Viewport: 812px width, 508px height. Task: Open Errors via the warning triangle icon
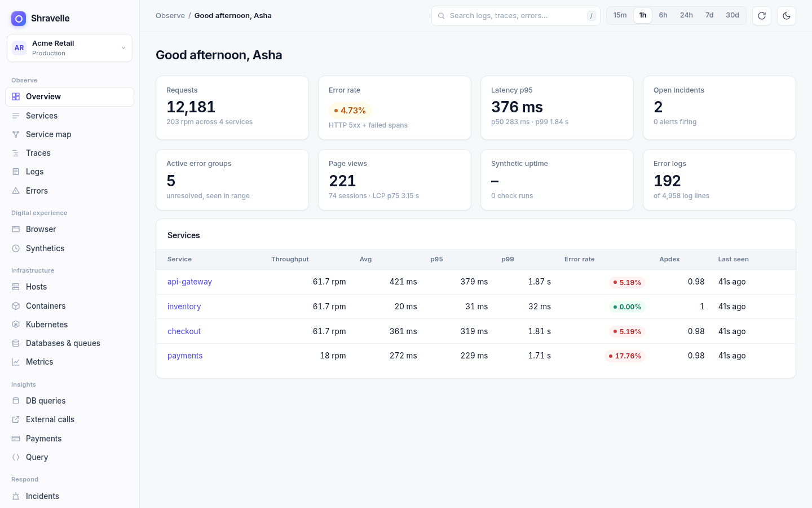coord(16,191)
